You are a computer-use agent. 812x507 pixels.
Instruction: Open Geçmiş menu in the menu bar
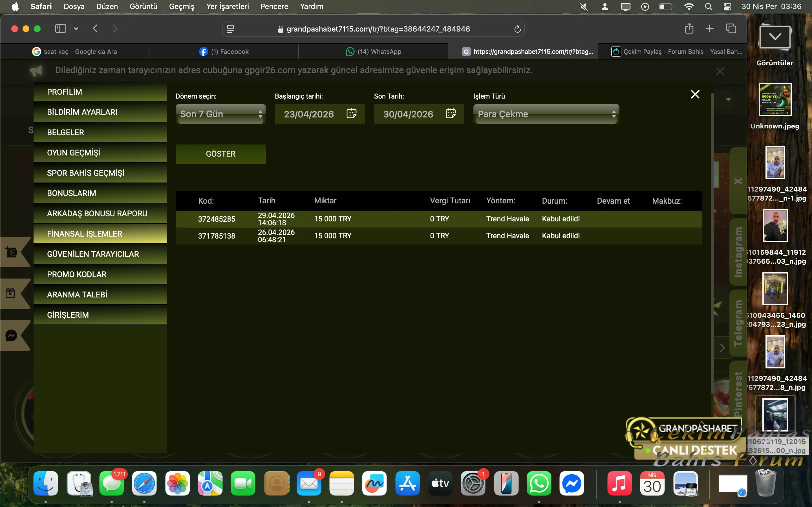(x=182, y=6)
